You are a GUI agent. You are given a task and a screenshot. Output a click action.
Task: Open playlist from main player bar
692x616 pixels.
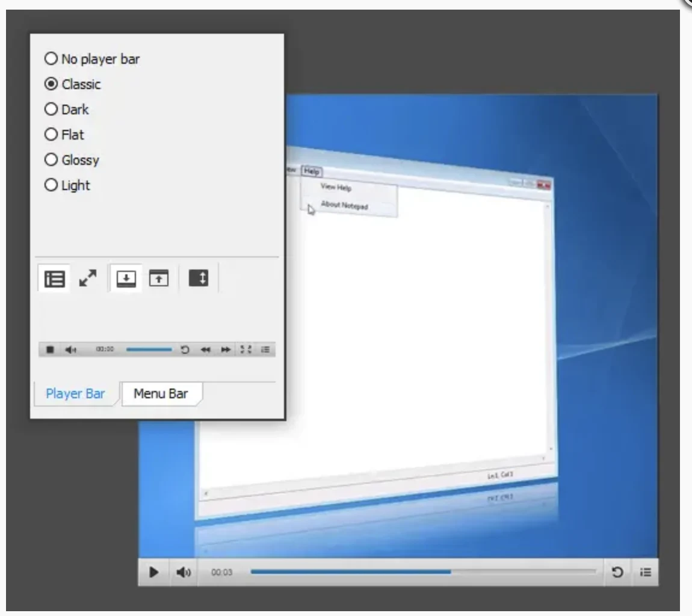pos(645,572)
